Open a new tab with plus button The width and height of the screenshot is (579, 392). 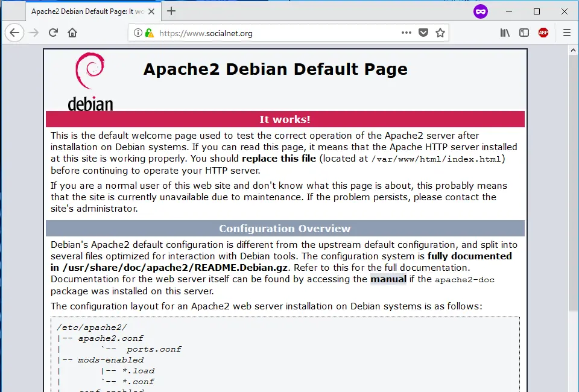click(171, 11)
